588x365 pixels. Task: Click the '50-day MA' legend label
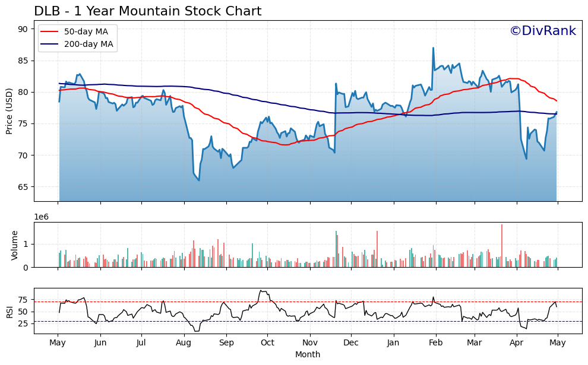point(86,32)
